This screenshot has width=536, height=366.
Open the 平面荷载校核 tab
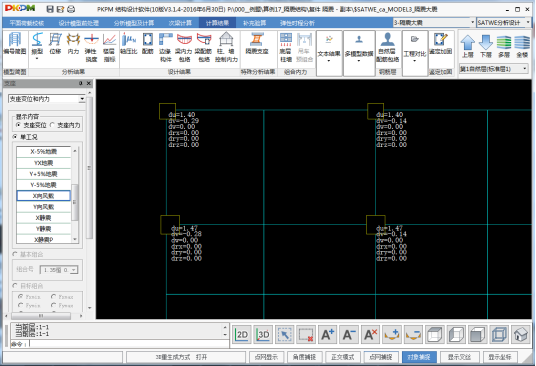point(27,23)
